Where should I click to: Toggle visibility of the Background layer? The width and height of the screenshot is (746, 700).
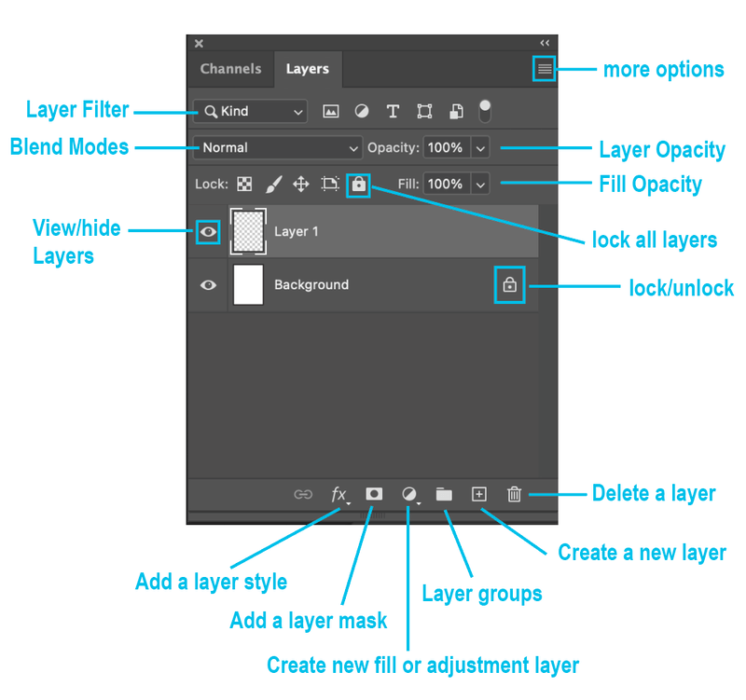click(207, 284)
